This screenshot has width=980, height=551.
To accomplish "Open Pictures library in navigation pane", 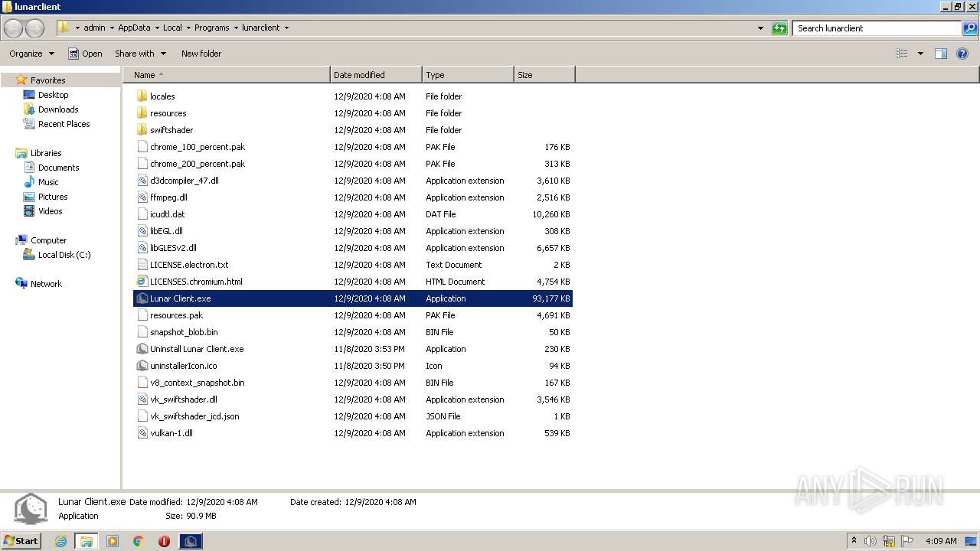I will pyautogui.click(x=53, y=197).
